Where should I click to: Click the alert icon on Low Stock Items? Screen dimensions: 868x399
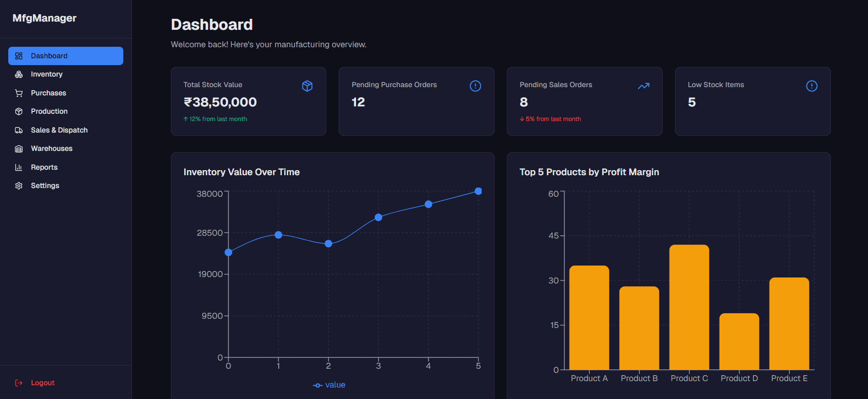click(x=811, y=86)
